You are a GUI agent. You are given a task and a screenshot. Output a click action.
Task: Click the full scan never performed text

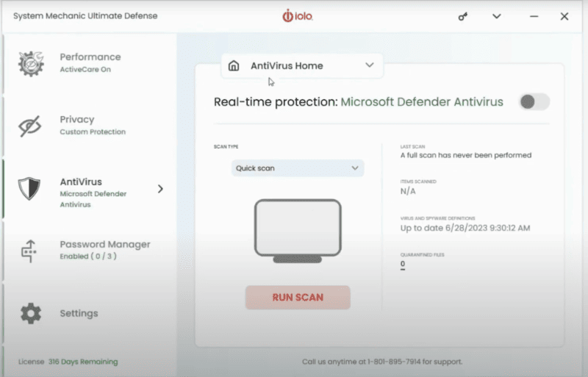coord(466,155)
